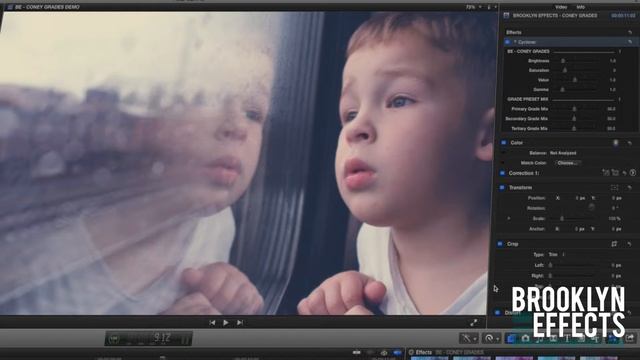The height and width of the screenshot is (360, 640).
Task: Open the Share export icon
Action: tap(630, 338)
